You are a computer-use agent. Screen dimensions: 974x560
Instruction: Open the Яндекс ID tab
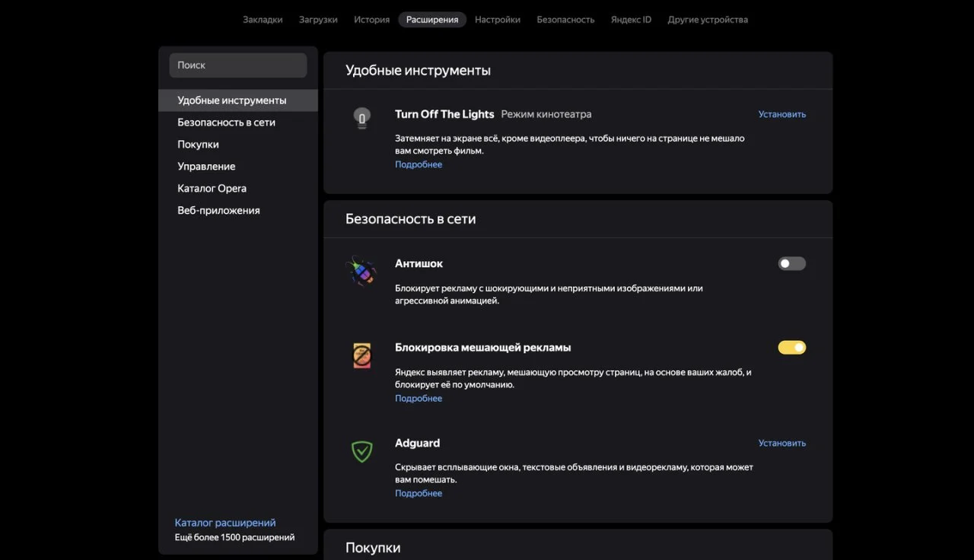tap(631, 20)
